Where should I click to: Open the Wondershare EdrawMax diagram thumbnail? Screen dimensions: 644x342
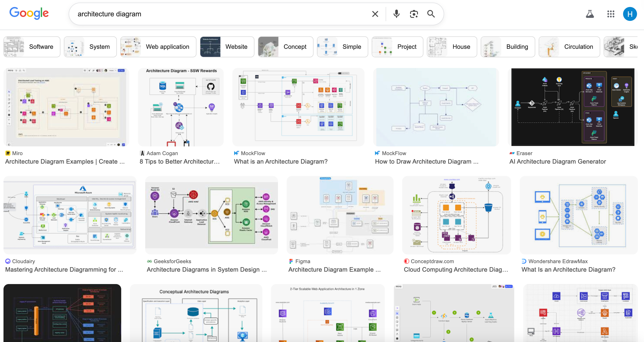[579, 215]
